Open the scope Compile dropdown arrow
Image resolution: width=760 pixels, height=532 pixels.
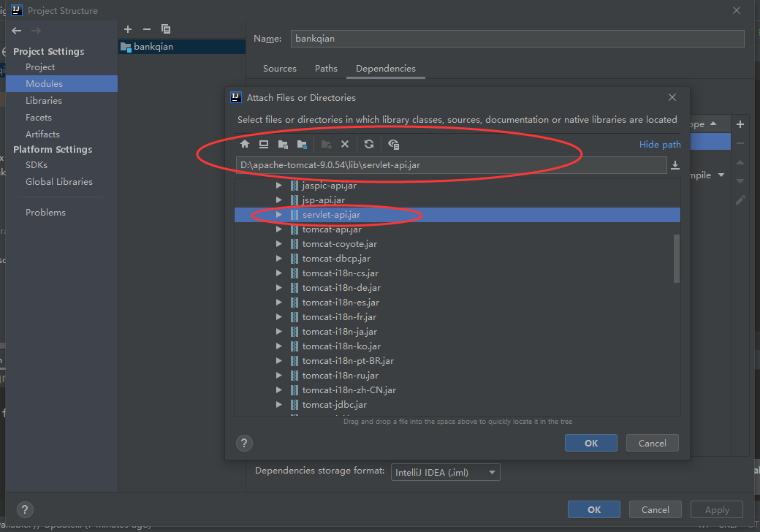tap(721, 175)
